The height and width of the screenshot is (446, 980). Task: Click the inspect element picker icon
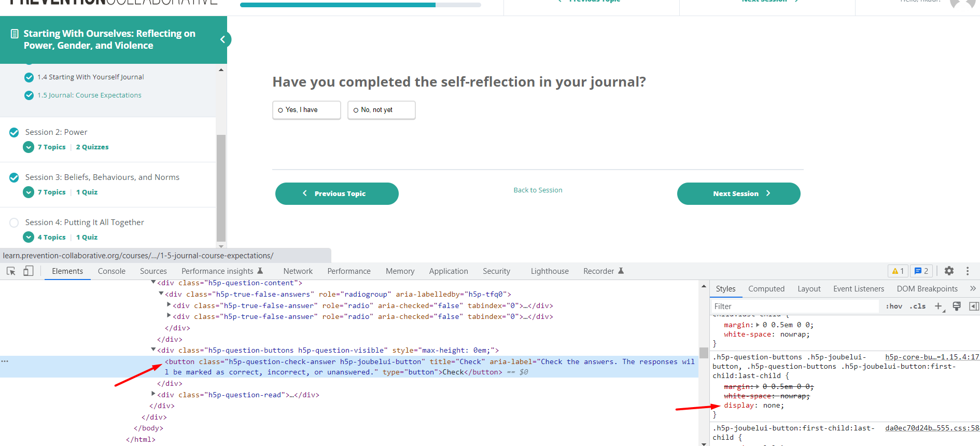(x=11, y=271)
